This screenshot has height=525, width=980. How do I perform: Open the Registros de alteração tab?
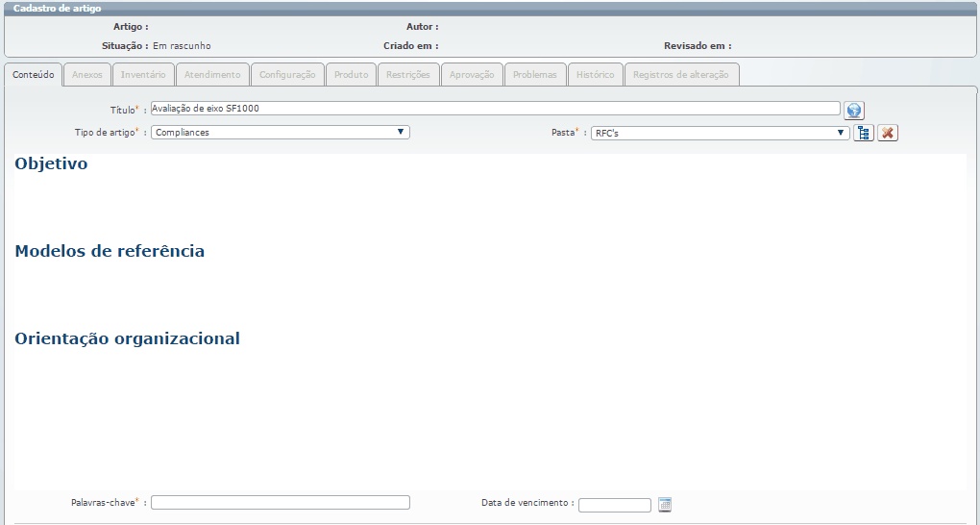pyautogui.click(x=681, y=75)
